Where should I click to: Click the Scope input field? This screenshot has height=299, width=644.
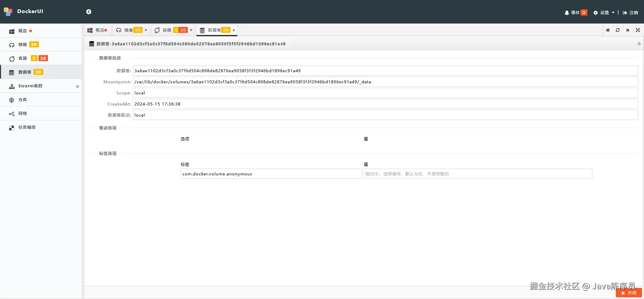pyautogui.click(x=385, y=93)
